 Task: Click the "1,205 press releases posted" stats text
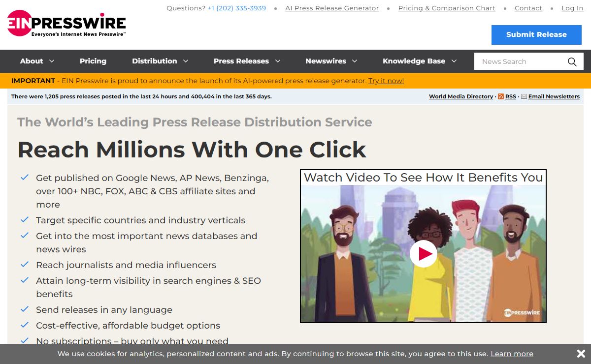pyautogui.click(x=141, y=96)
